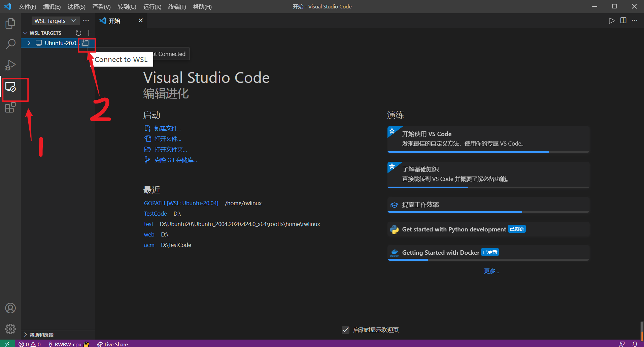Click the 新建文件... link
Viewport: 644px width, 347px height.
pyautogui.click(x=167, y=128)
